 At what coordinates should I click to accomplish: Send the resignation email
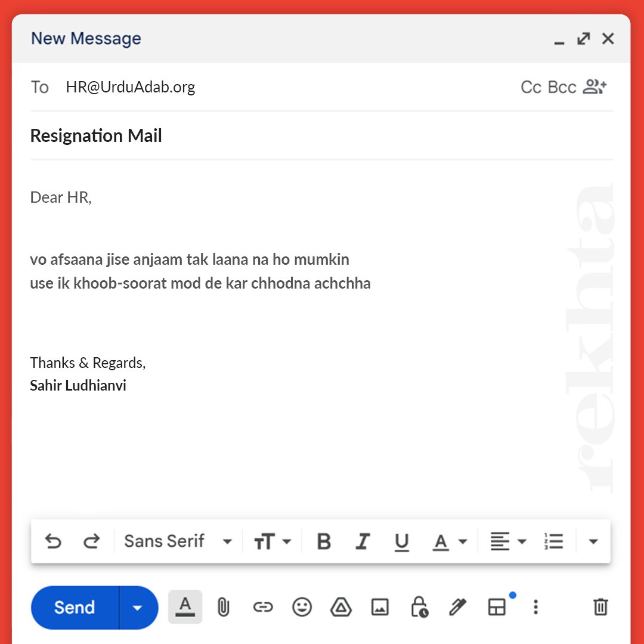[x=75, y=608]
